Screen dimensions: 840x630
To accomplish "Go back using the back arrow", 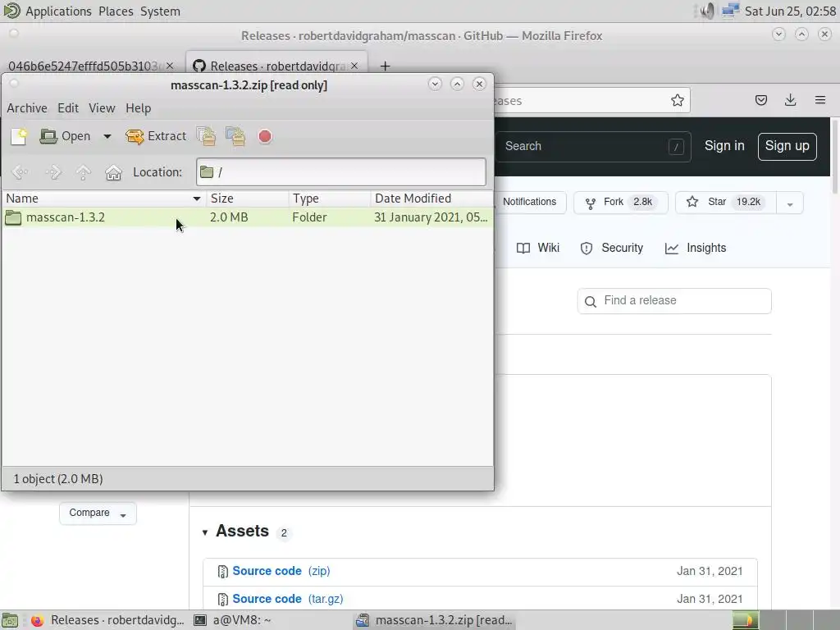I will pos(20,172).
